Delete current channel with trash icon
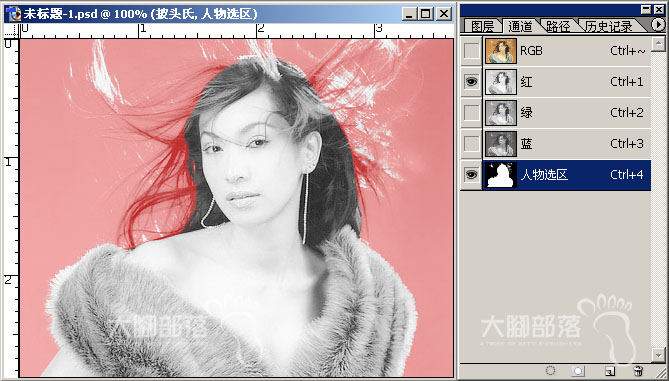 638,371
